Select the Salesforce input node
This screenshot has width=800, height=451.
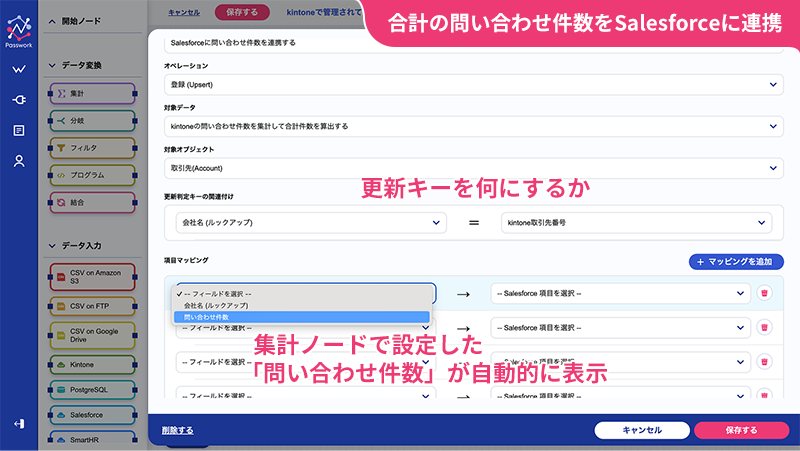point(92,415)
